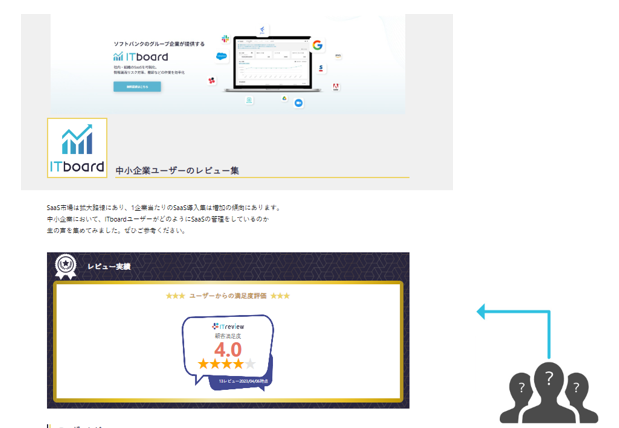Image resolution: width=619 pixels, height=428 pixels.
Task: Click the award ribbon icon beside レビュー実績
Action: point(66,267)
